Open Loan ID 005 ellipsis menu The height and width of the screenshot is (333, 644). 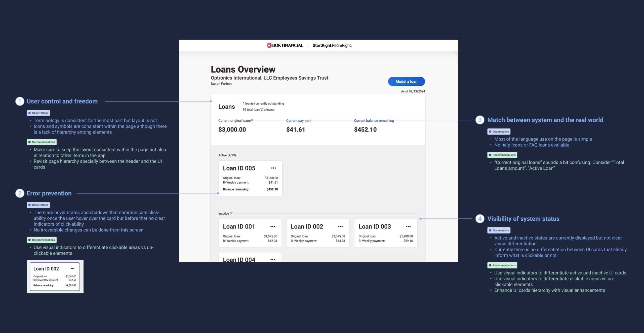coord(273,168)
